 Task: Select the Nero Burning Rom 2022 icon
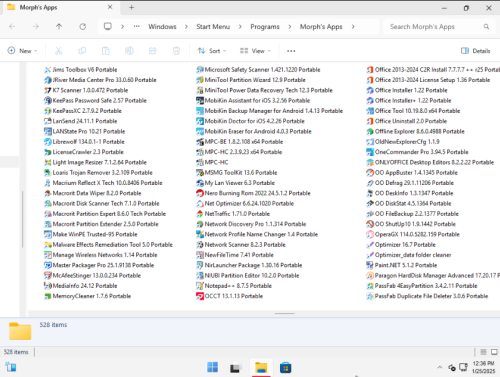click(200, 193)
